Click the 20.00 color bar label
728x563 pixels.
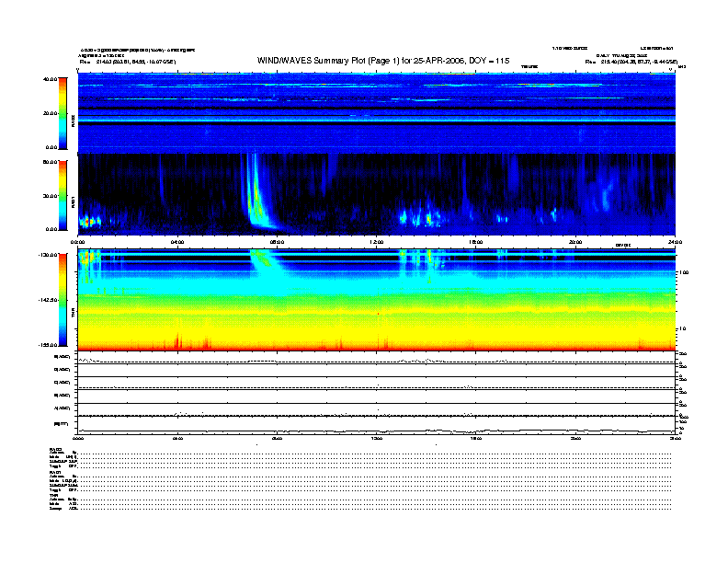[x=50, y=113]
